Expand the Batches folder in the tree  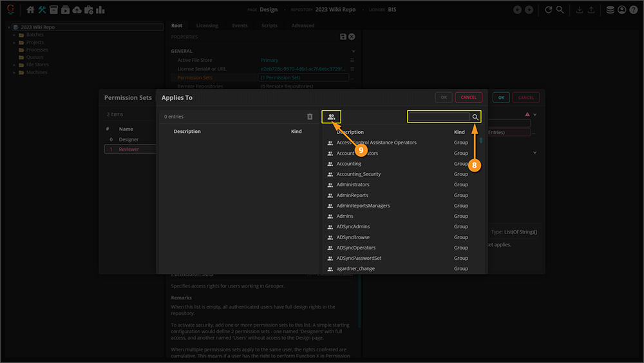(x=14, y=35)
